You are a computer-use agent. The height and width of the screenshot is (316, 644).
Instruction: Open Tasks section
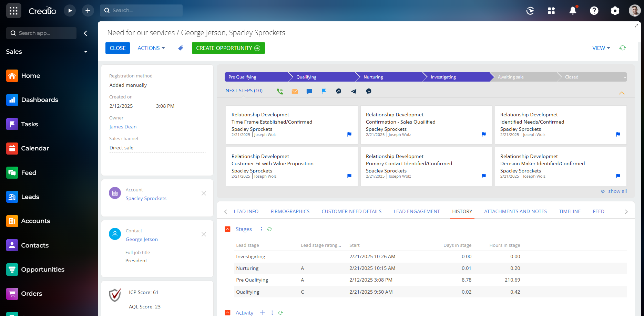pyautogui.click(x=22, y=124)
